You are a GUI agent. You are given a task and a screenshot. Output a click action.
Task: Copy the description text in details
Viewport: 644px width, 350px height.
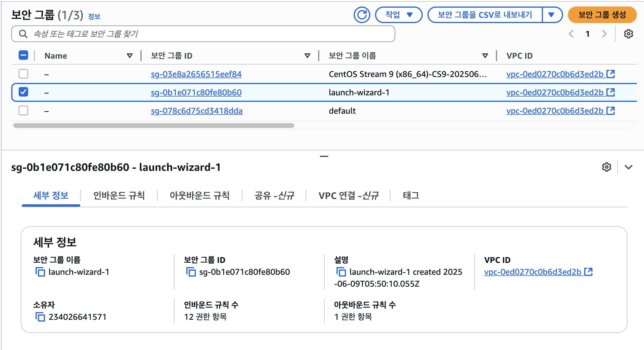point(341,272)
